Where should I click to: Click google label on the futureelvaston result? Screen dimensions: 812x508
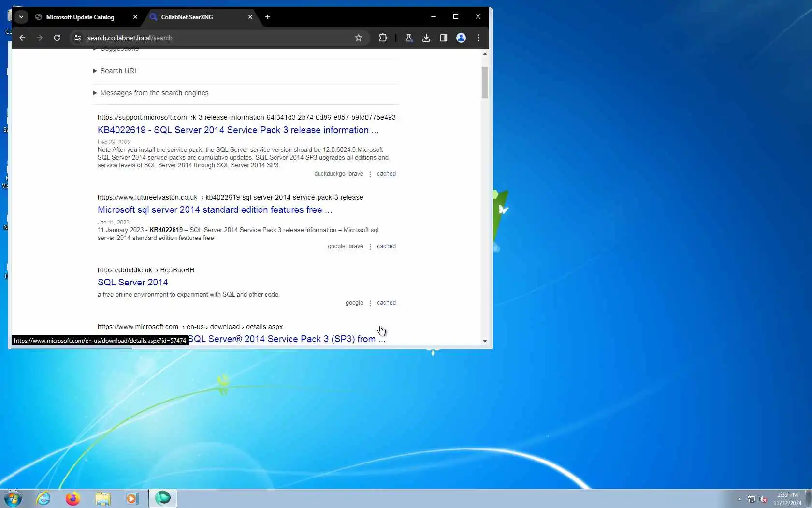click(x=336, y=246)
